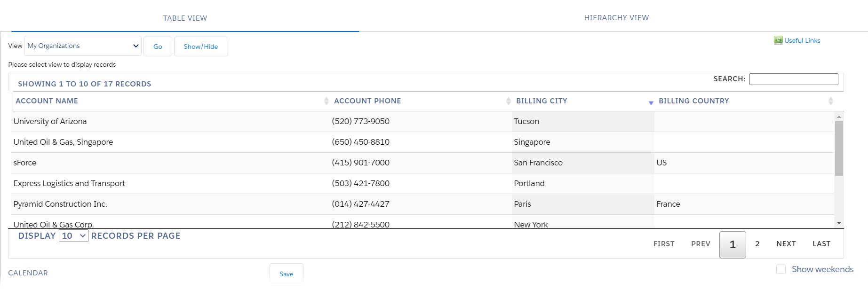Go to page 2
This screenshot has width=868, height=289.
(x=757, y=244)
